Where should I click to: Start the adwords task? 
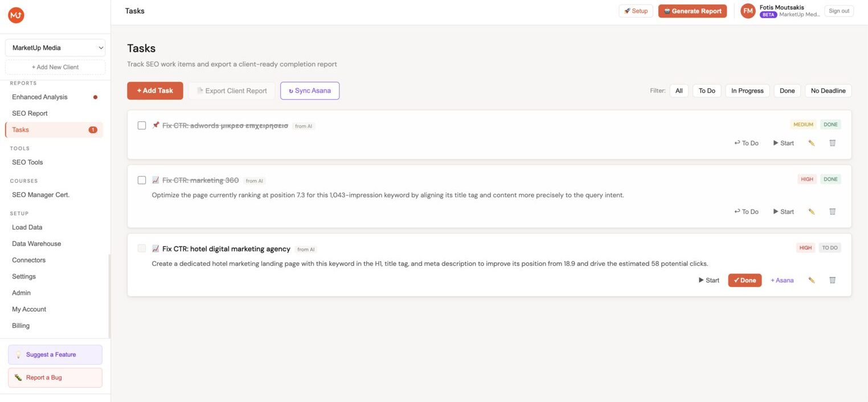tap(784, 143)
